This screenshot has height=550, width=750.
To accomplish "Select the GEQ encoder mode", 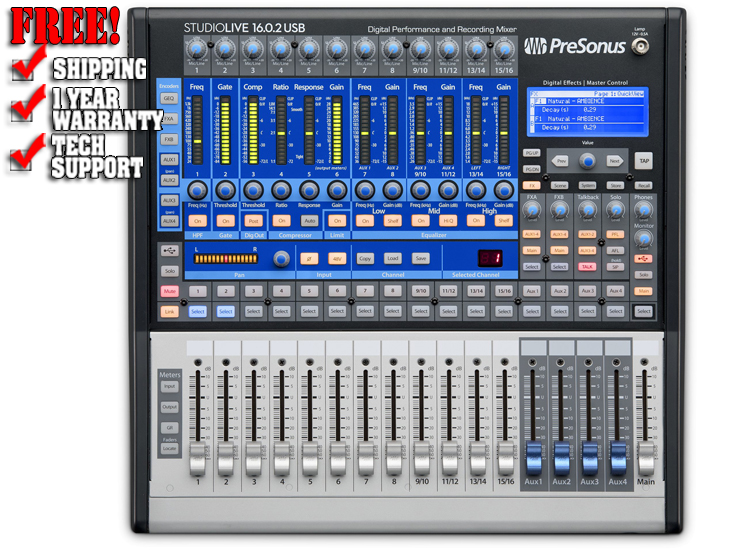I will [x=169, y=99].
